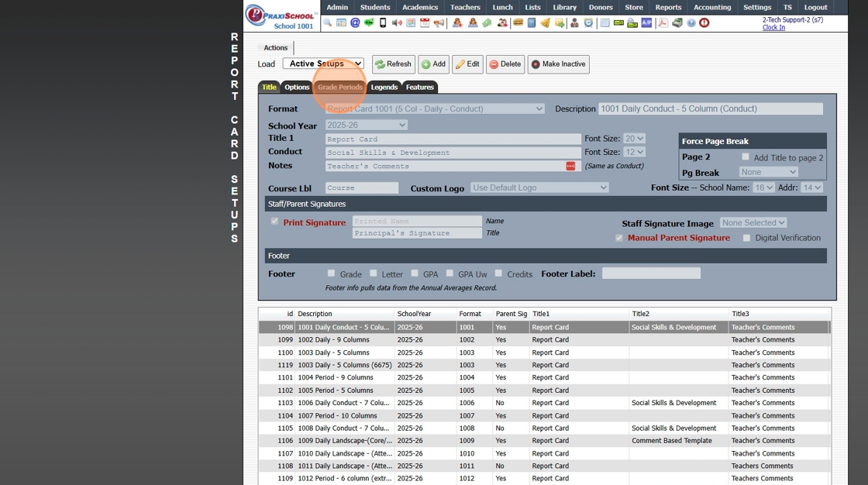Enable the Digital Verification checkbox

746,238
